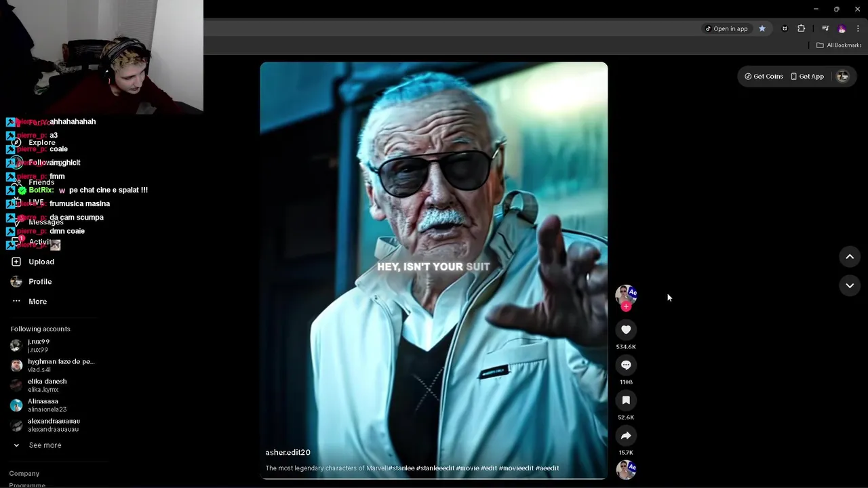The width and height of the screenshot is (868, 488).
Task: Open the sound disc thumbnail below share count
Action: 626,469
